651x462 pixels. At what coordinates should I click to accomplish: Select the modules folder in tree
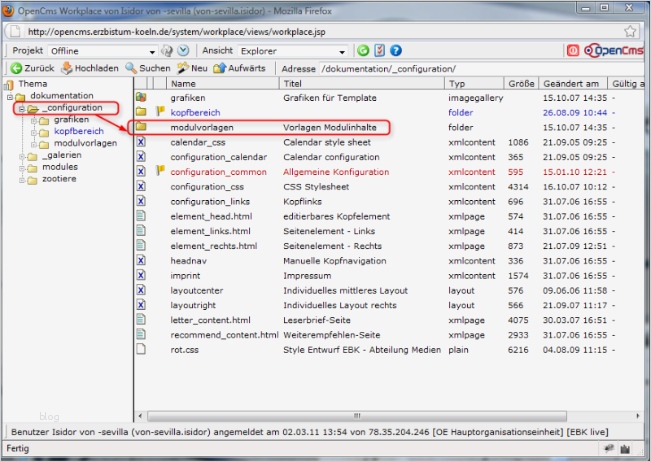[60, 168]
